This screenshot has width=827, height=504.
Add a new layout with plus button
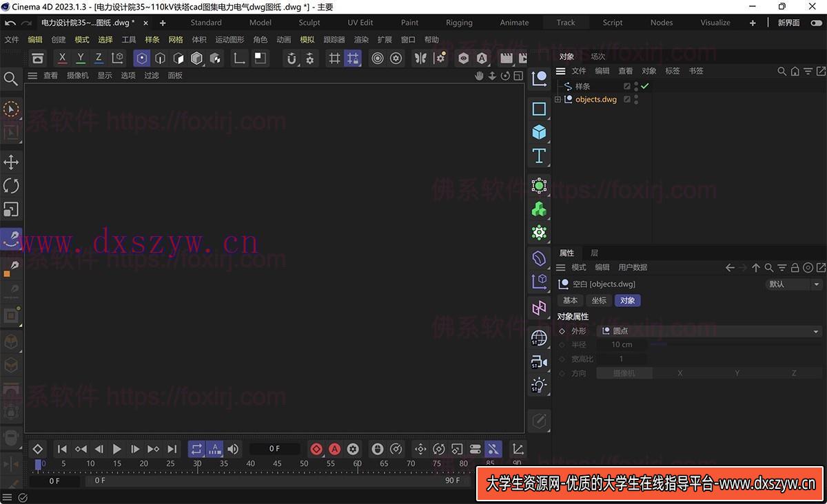pos(753,23)
